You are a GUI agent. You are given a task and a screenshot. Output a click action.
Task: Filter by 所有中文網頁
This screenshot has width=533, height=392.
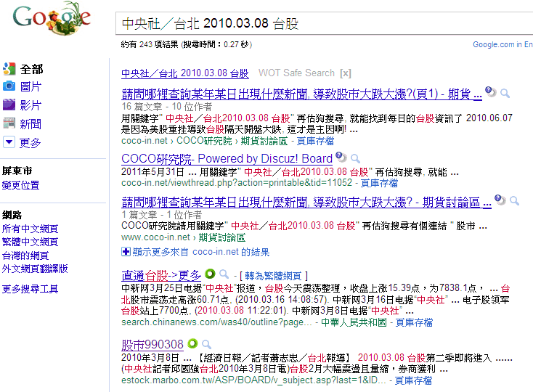[x=30, y=229]
